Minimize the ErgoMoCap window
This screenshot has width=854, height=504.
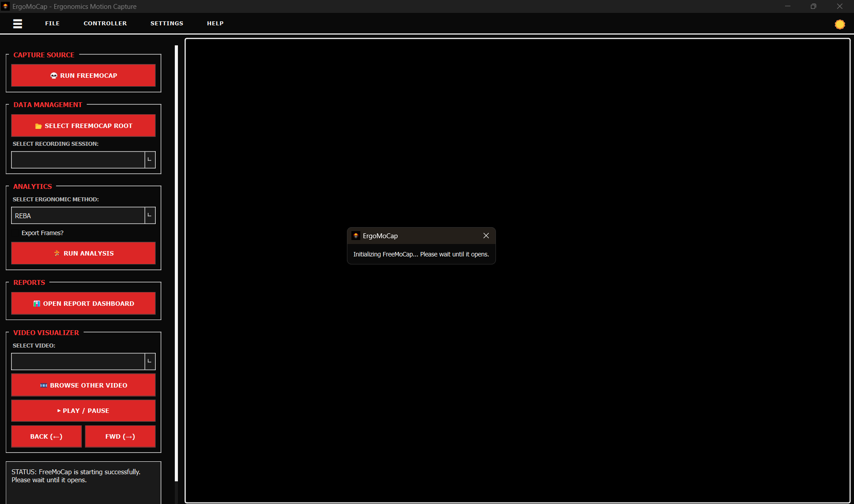tap(788, 6)
